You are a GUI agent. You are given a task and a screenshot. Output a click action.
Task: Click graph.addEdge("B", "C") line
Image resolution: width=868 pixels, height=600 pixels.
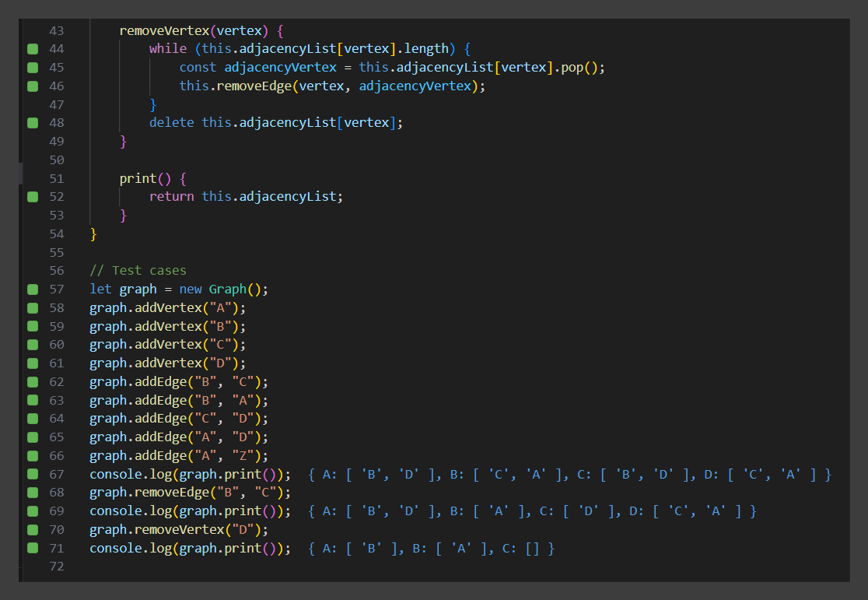pos(179,382)
